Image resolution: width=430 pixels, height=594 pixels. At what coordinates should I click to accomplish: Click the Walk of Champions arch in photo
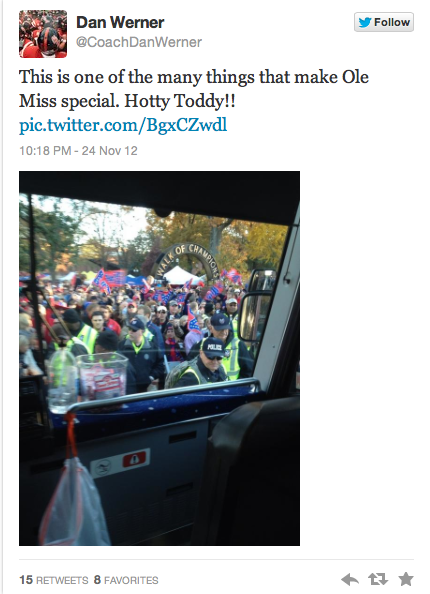pos(187,262)
